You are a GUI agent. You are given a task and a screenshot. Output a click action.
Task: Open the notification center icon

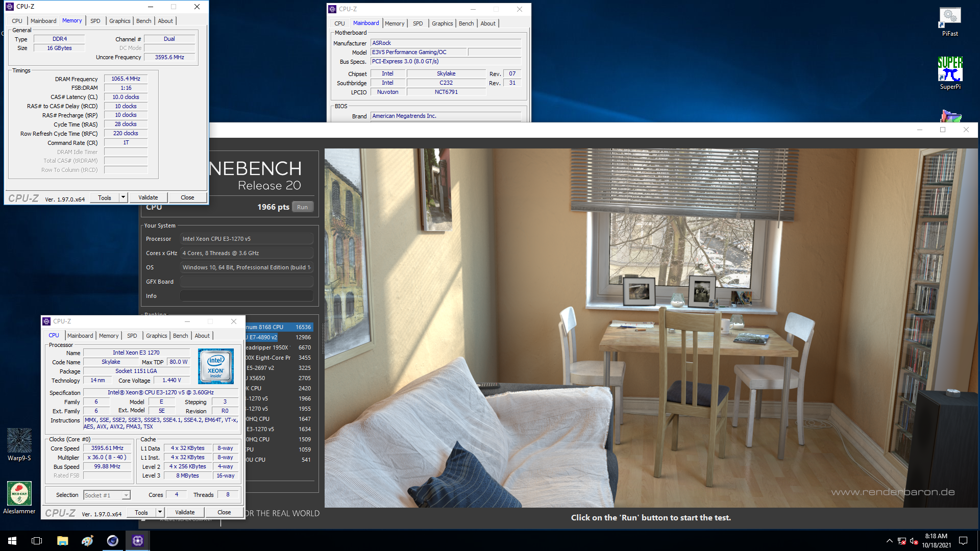pyautogui.click(x=963, y=541)
